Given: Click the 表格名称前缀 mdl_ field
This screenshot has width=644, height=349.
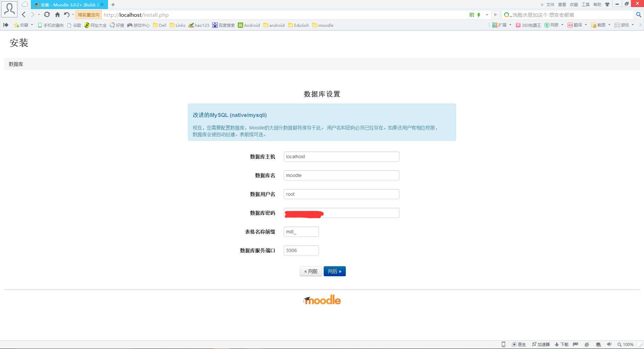Looking at the screenshot, I should tap(301, 232).
